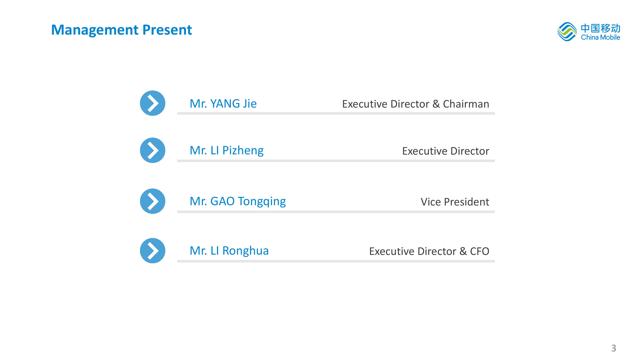Click the arrow icon beside Mr. LI Pizheng
The image size is (644, 362).
click(153, 150)
